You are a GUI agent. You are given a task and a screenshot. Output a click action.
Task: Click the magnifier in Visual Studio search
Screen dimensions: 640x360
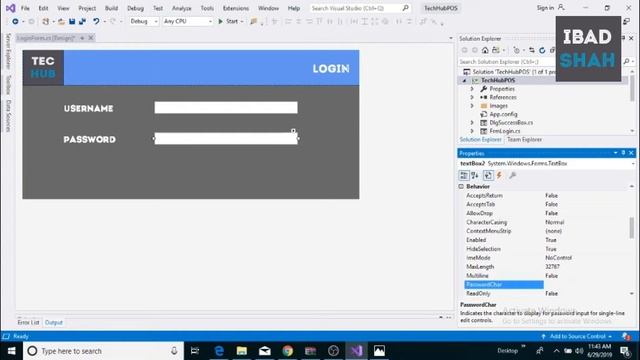tap(405, 8)
